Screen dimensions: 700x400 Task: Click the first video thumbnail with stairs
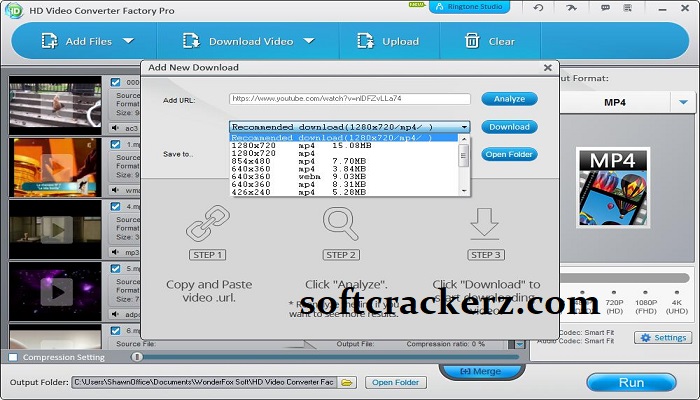[55, 105]
